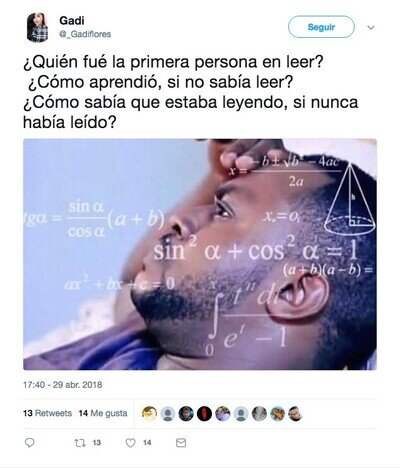400x468 pixels.
Task: Click the black and red liker avatar
Action: tap(204, 414)
